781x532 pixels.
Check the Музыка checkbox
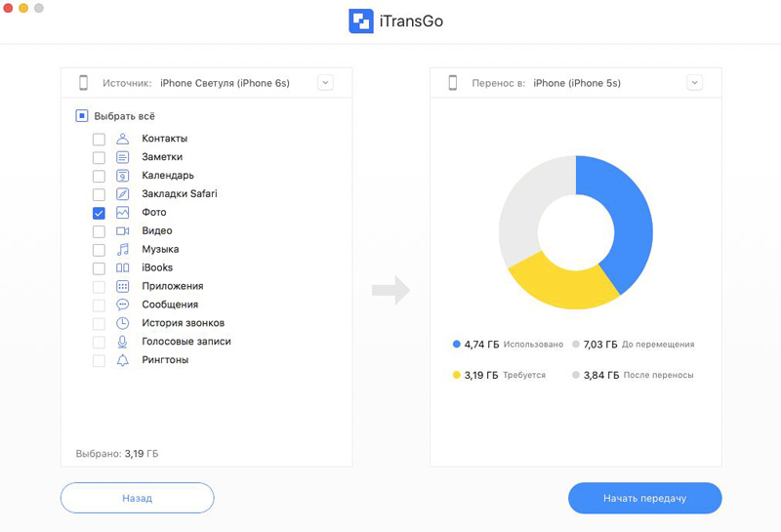(99, 250)
